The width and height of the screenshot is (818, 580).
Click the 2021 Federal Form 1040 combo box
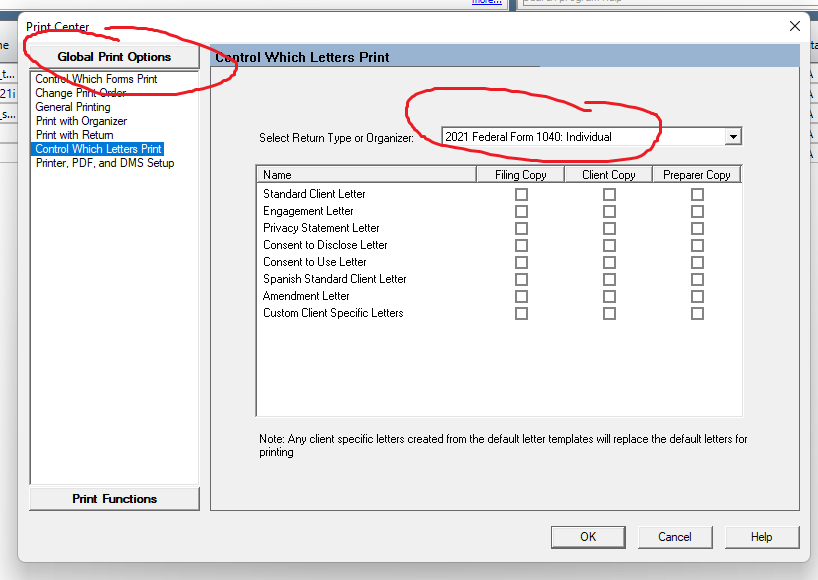tap(583, 137)
